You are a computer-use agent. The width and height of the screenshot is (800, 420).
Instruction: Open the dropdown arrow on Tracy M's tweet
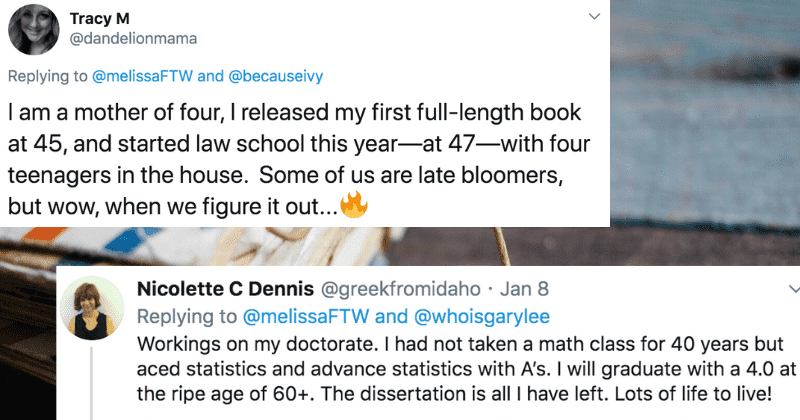[593, 17]
